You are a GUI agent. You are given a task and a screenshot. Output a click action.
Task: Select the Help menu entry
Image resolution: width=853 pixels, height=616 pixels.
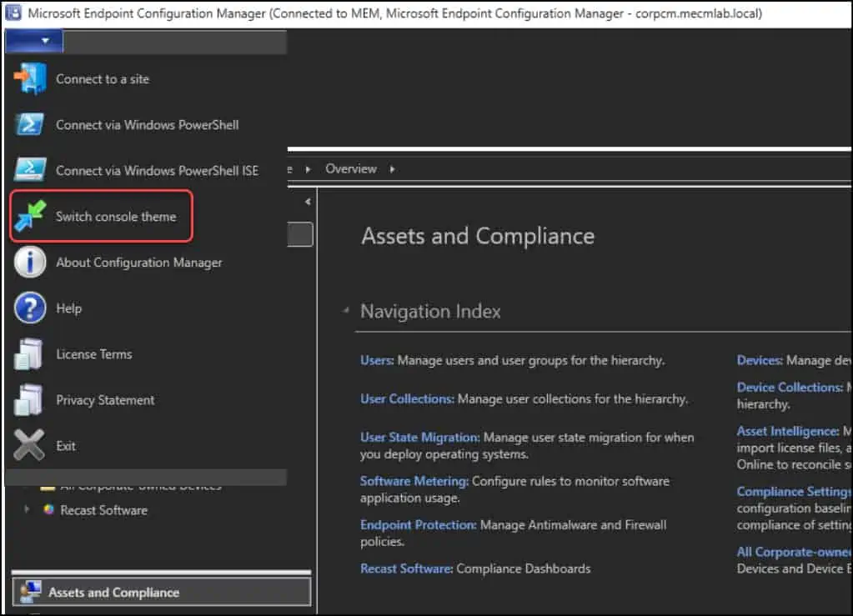click(68, 308)
